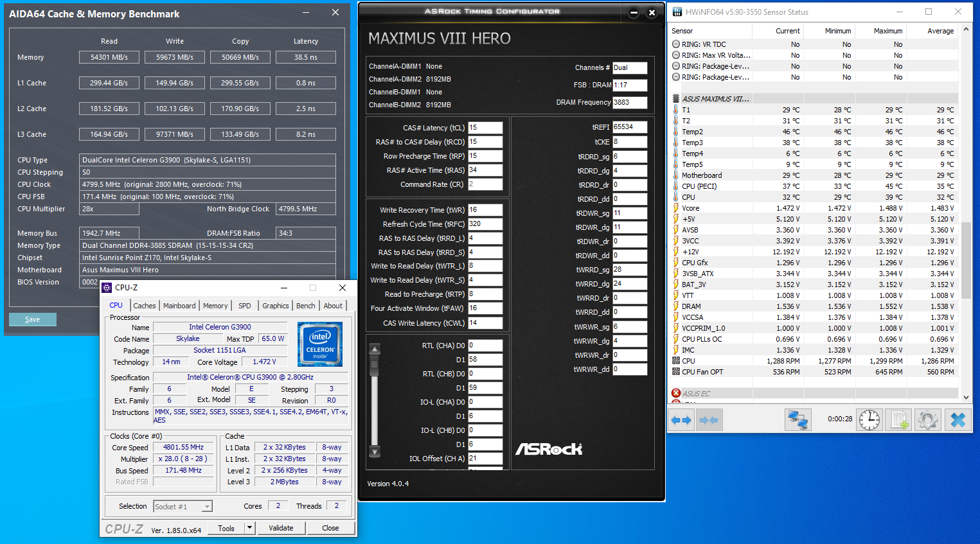The image size is (980, 544).
Task: Click the fan icon on the CPU Fan OPT row
Action: (676, 372)
